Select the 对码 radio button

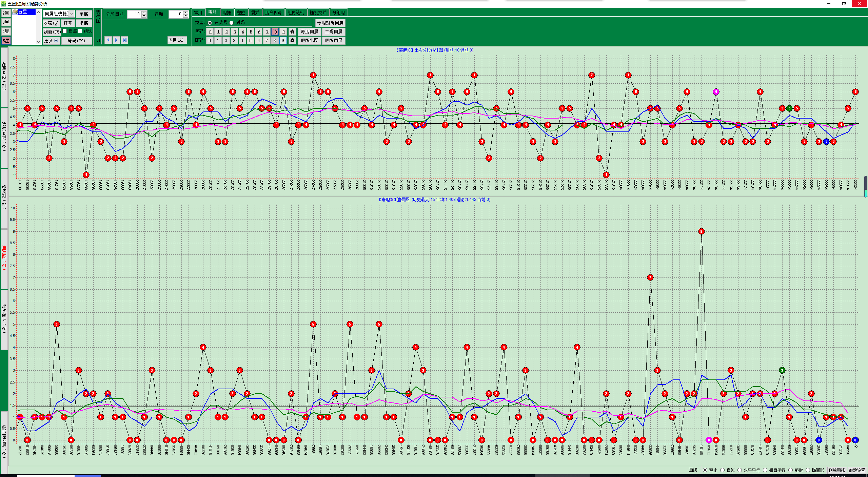[232, 23]
